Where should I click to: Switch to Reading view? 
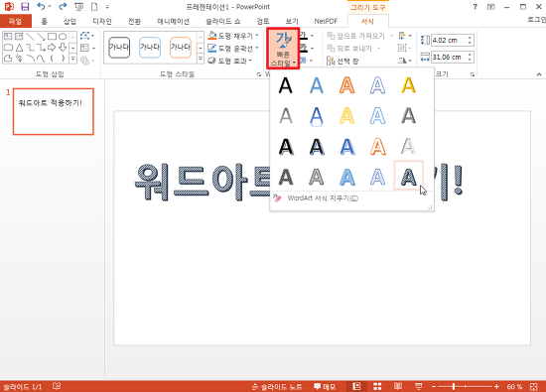(398, 386)
